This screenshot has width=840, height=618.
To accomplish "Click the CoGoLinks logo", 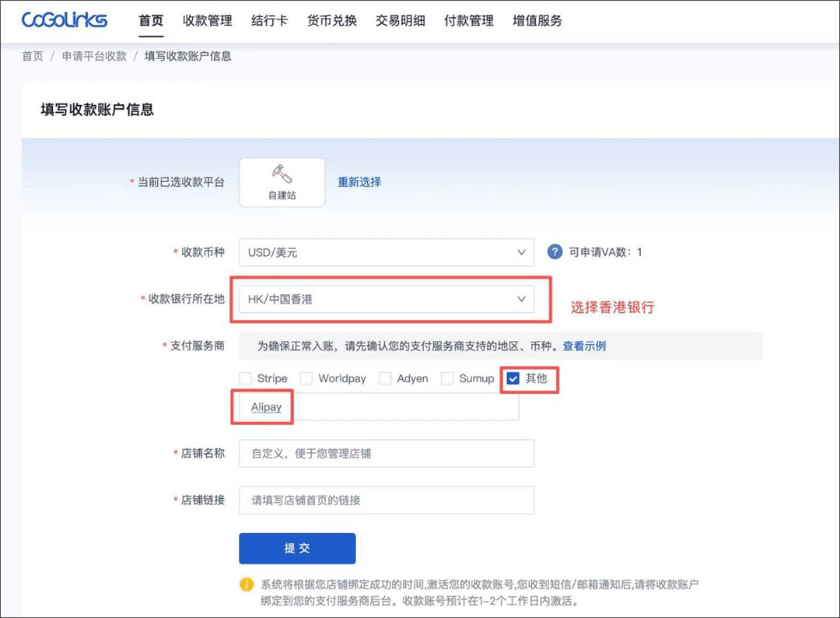I will pos(65,20).
